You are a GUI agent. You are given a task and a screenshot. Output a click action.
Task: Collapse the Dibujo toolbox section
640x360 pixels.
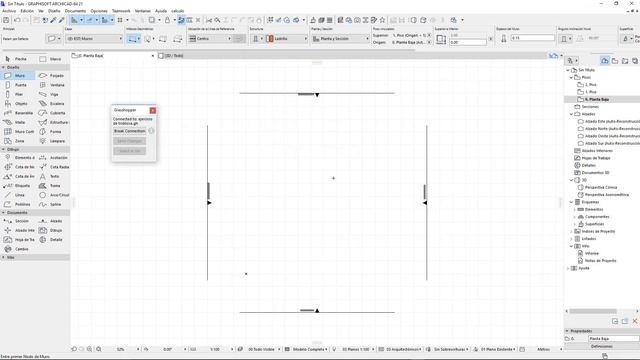coord(4,149)
